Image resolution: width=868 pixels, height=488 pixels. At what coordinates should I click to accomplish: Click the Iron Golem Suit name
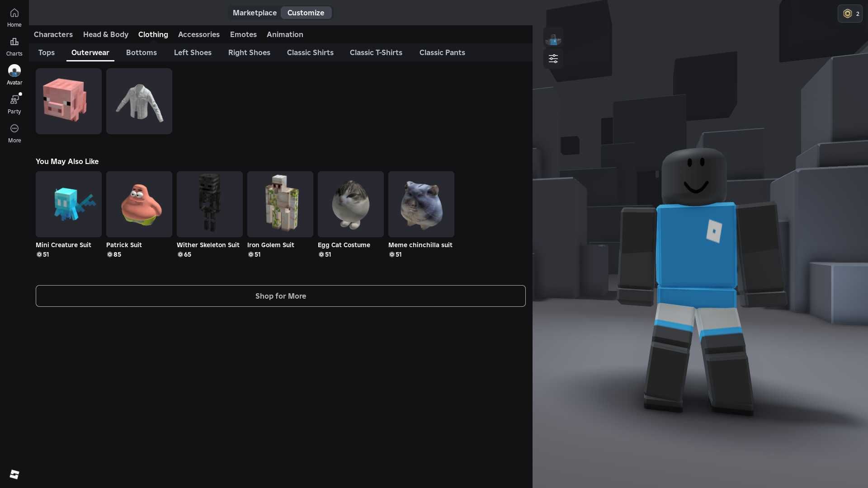[x=271, y=245]
